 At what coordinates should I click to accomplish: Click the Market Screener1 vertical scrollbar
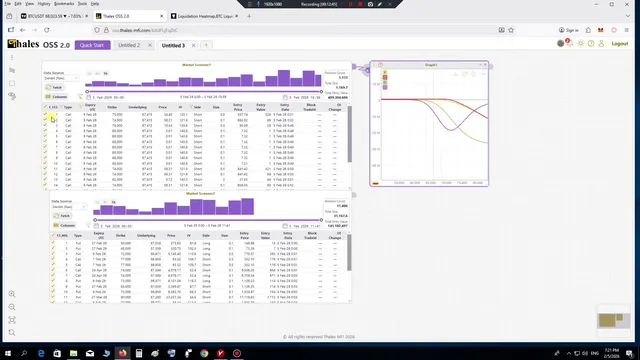click(x=349, y=135)
